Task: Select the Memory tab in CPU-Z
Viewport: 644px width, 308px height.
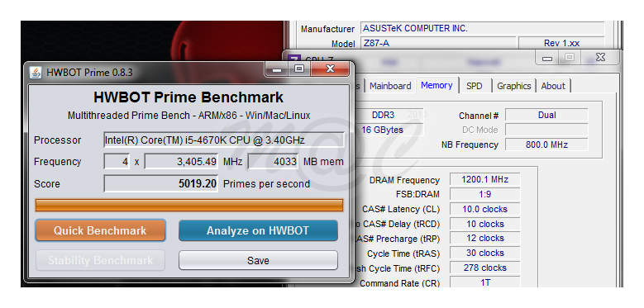Action: (436, 85)
